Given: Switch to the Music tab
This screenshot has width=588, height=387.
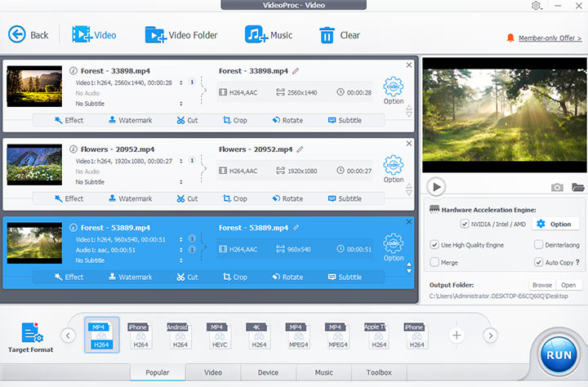Looking at the screenshot, I should click(x=323, y=372).
